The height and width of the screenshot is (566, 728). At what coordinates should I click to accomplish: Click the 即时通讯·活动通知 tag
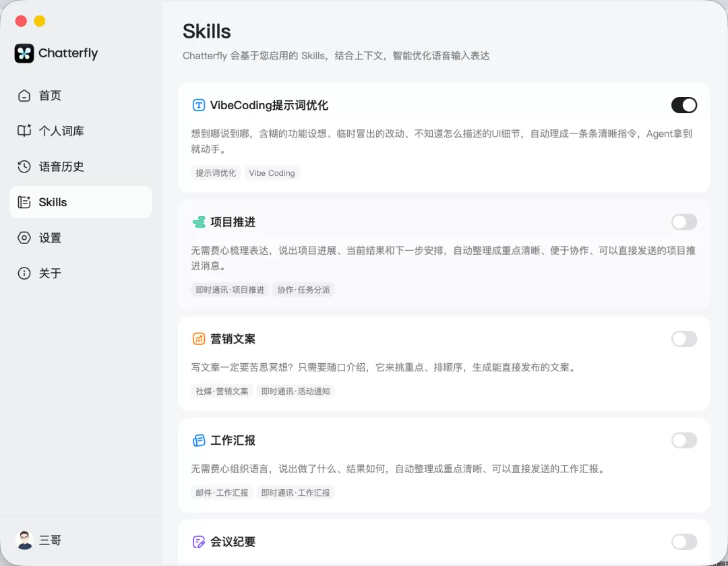coord(296,391)
